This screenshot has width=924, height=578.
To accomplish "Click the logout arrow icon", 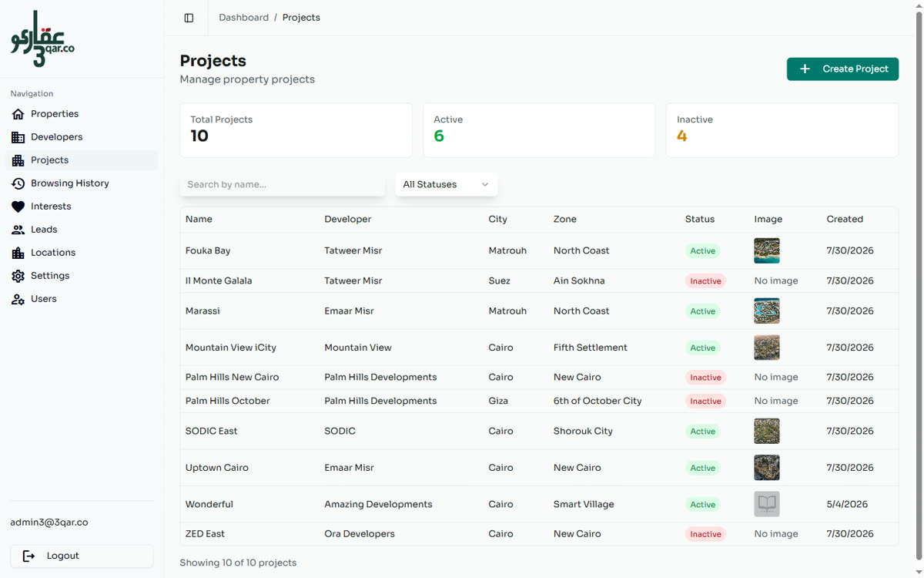I will pos(28,556).
